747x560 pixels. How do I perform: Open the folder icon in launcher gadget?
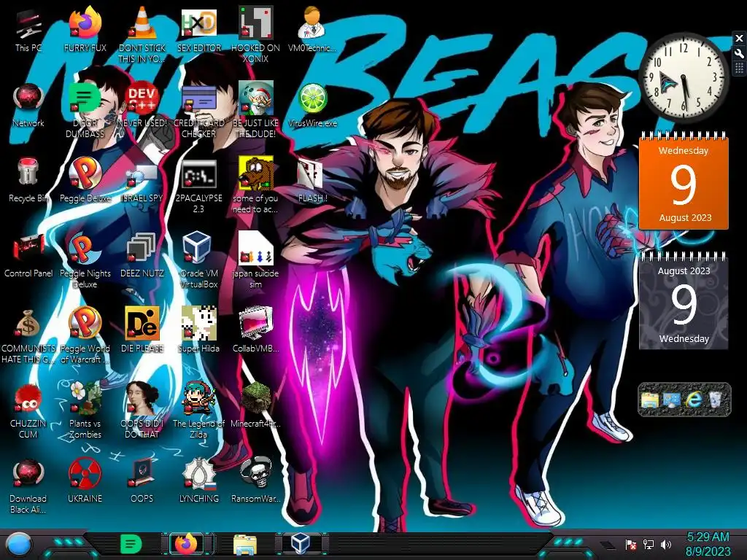pos(649,400)
